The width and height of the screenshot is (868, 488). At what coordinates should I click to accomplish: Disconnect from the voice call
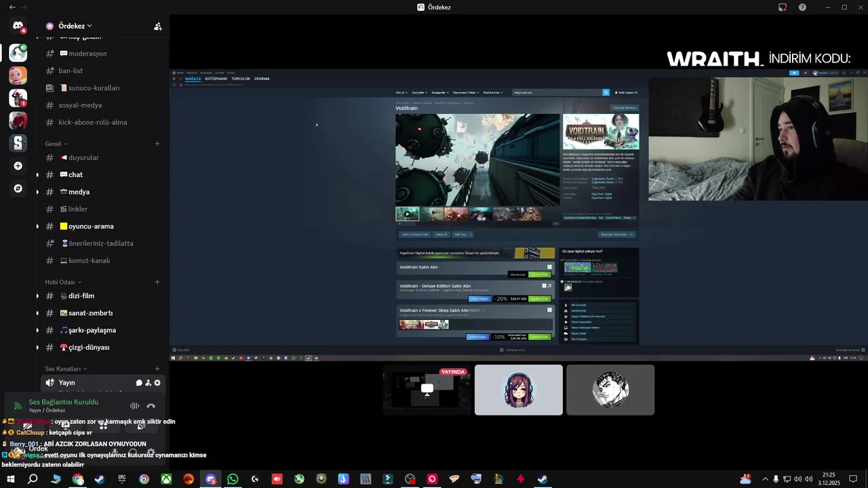(151, 406)
